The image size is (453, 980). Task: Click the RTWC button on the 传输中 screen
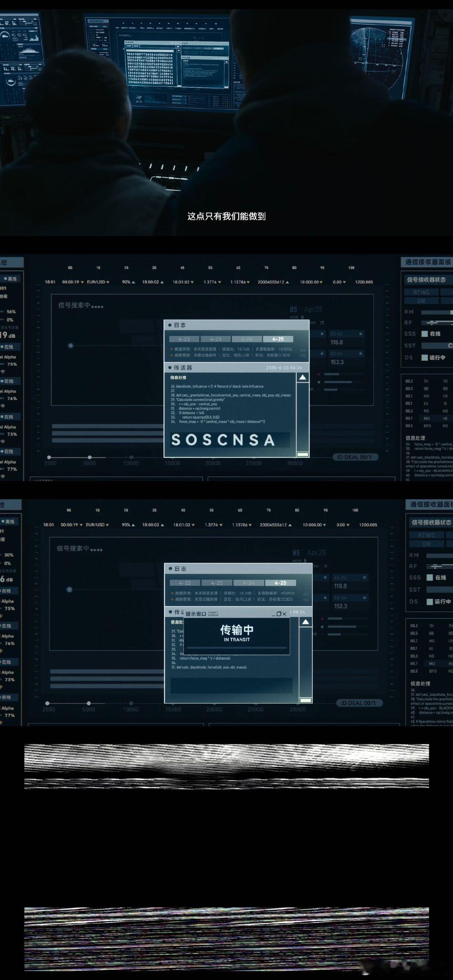[427, 535]
